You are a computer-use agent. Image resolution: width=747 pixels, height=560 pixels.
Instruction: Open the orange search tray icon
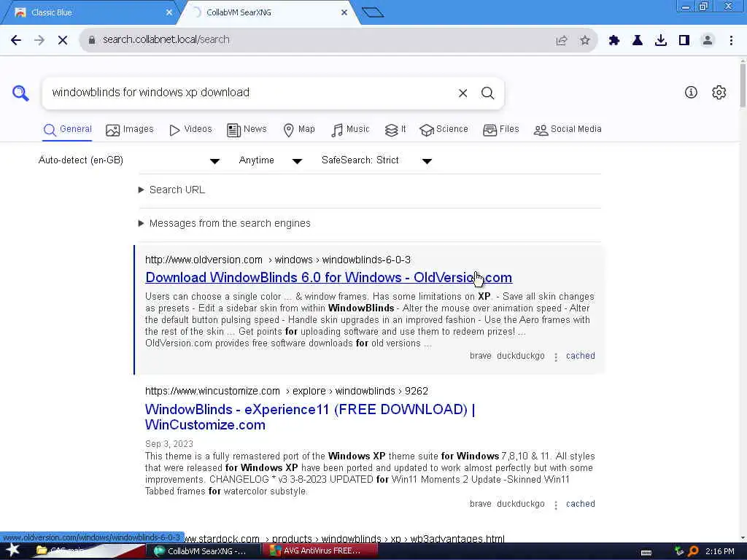coord(693,551)
